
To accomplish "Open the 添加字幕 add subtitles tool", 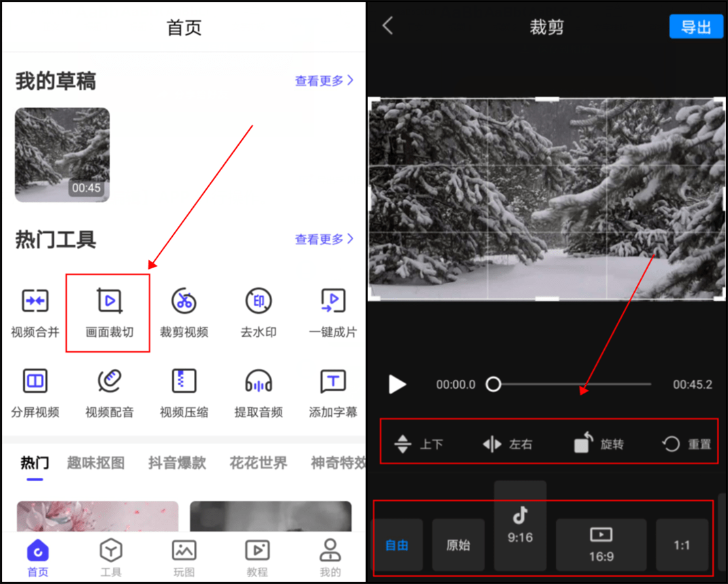I will (333, 393).
